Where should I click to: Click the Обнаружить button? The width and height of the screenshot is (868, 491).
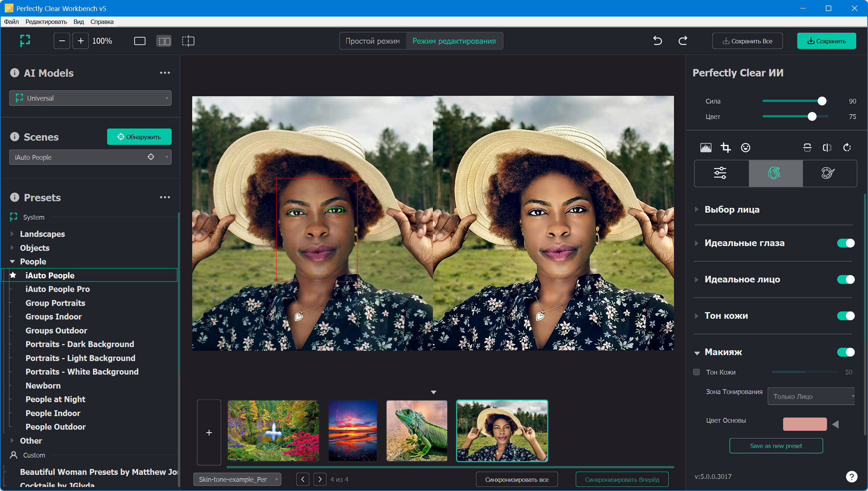(139, 137)
